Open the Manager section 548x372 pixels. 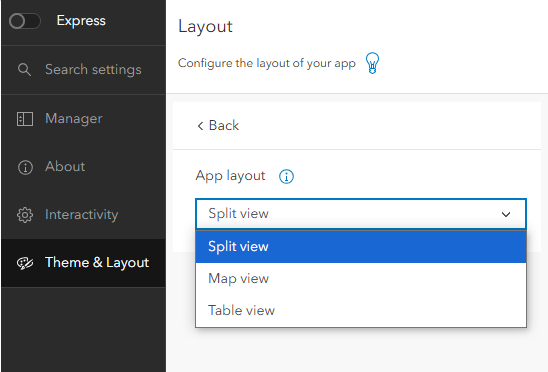[83, 119]
